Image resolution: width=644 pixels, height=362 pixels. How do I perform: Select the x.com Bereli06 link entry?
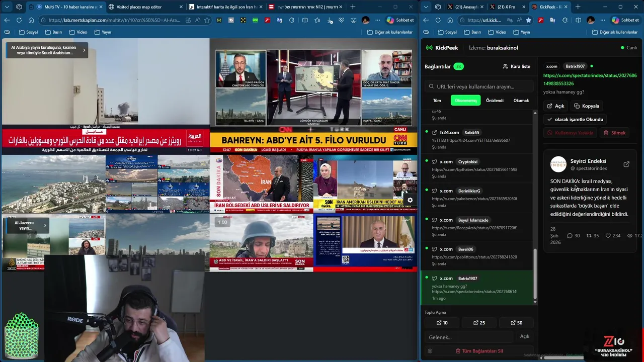(476, 256)
